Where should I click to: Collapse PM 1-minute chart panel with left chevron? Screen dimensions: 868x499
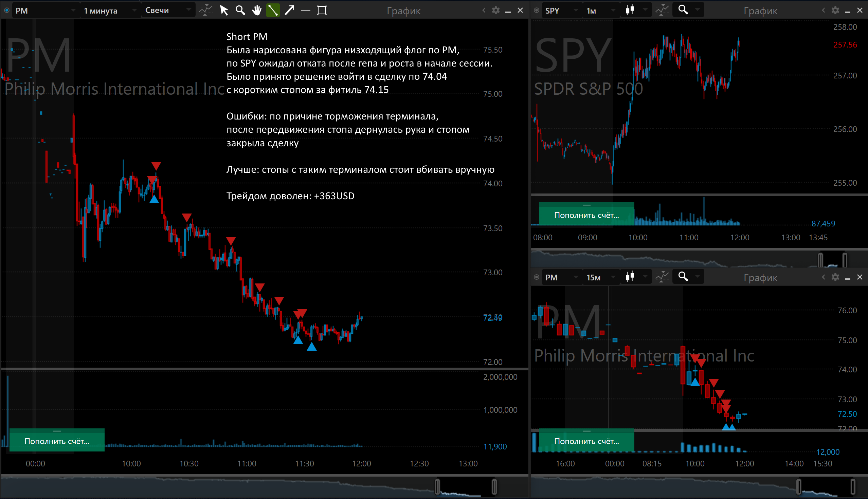(x=484, y=10)
